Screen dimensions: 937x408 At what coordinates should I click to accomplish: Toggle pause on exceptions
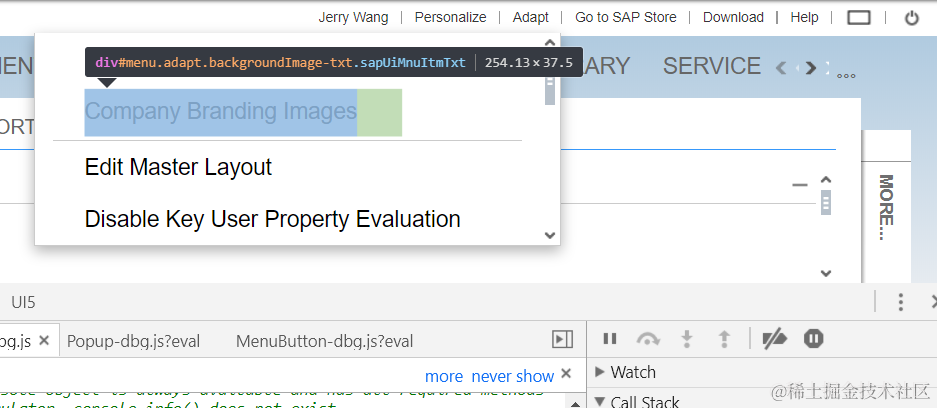pyautogui.click(x=813, y=339)
